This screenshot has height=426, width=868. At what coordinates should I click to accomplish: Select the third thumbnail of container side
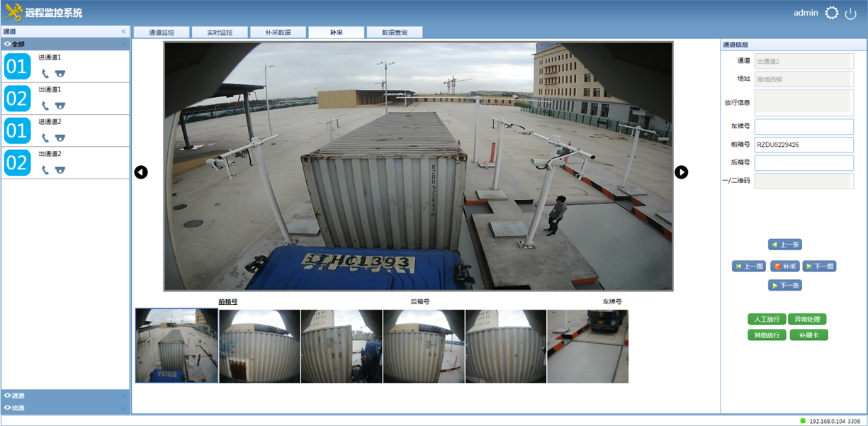(x=342, y=346)
